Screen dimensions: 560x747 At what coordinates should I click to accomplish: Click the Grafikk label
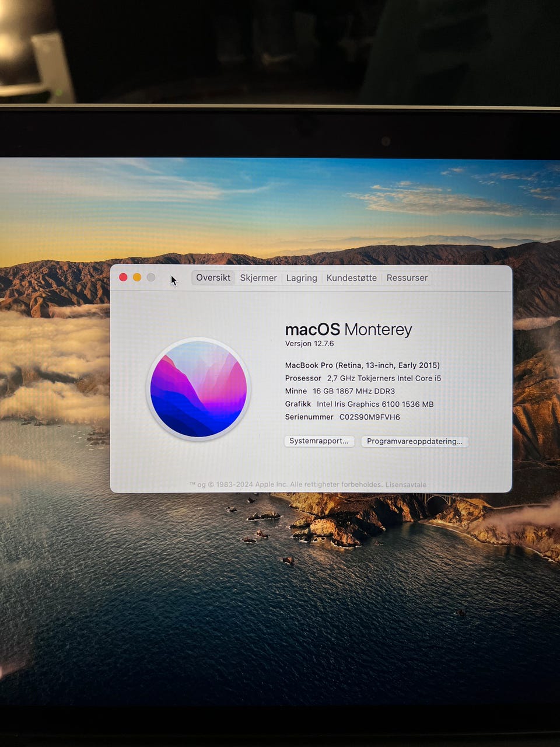click(x=297, y=404)
